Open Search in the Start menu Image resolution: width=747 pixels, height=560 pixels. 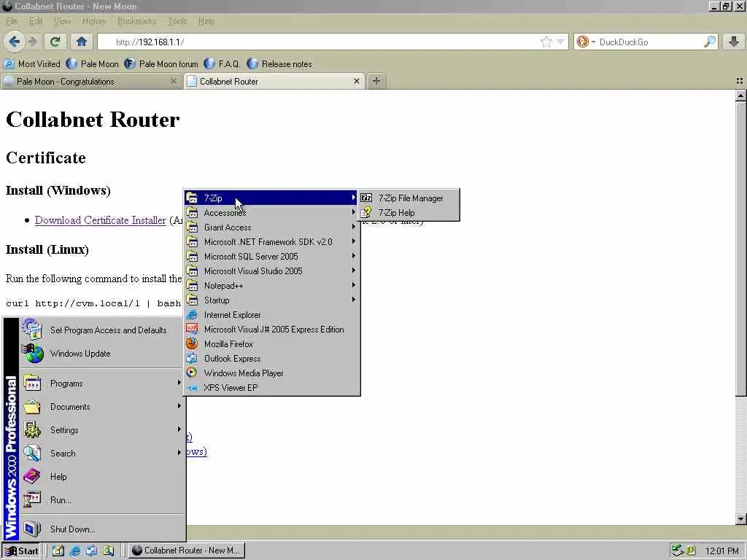pos(101,454)
